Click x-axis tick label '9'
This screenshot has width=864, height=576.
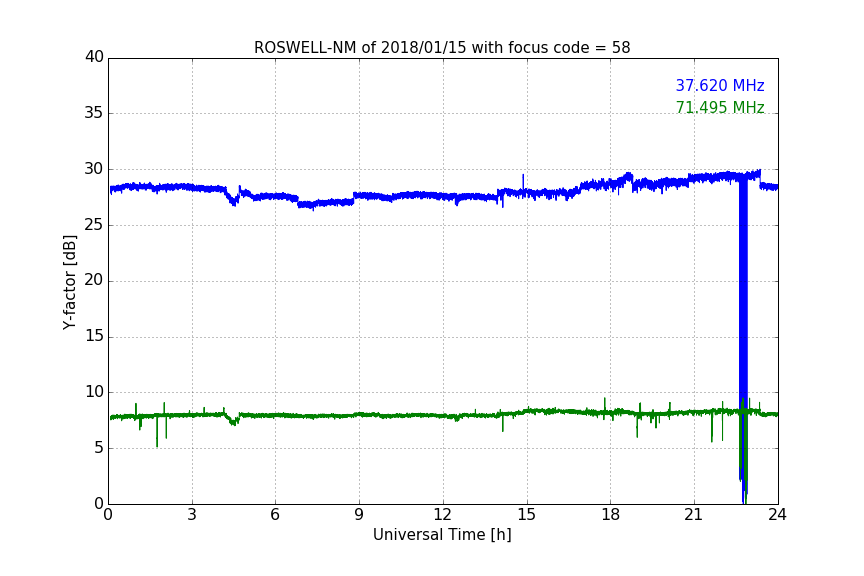(x=359, y=515)
